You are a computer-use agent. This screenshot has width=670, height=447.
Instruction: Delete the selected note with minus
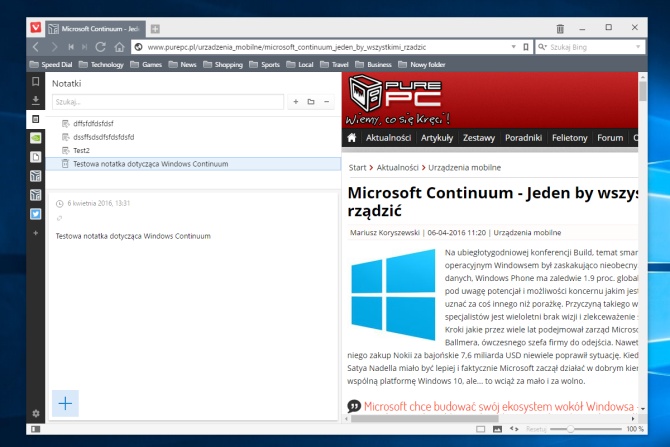pos(326,102)
